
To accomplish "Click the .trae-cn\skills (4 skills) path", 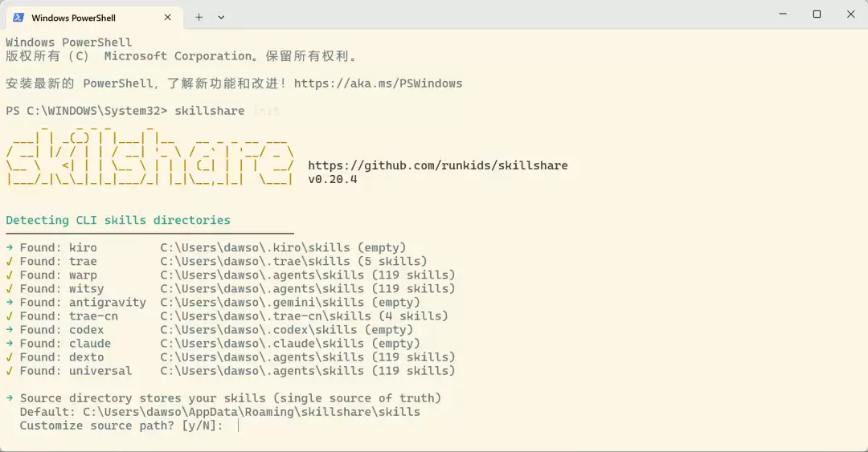I will coord(305,316).
